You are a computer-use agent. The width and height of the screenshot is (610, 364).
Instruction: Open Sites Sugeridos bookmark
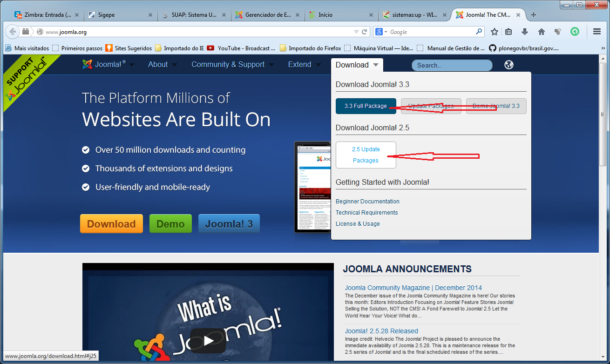[x=129, y=48]
